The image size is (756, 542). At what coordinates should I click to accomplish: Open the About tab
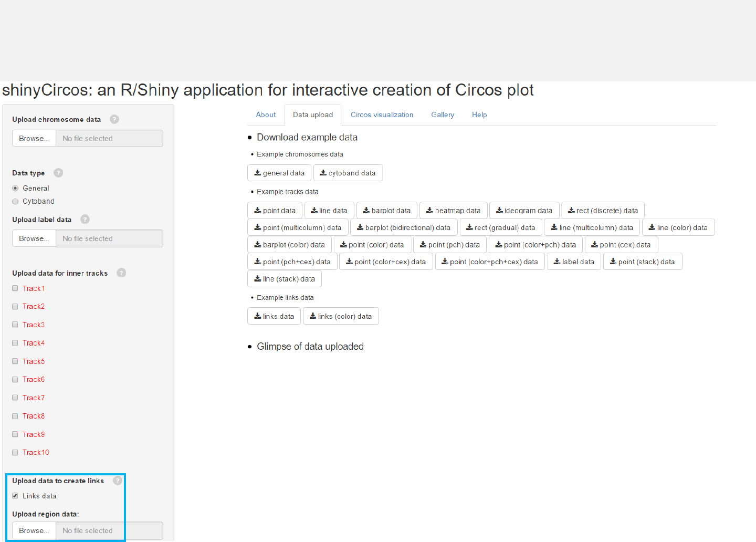click(x=266, y=114)
